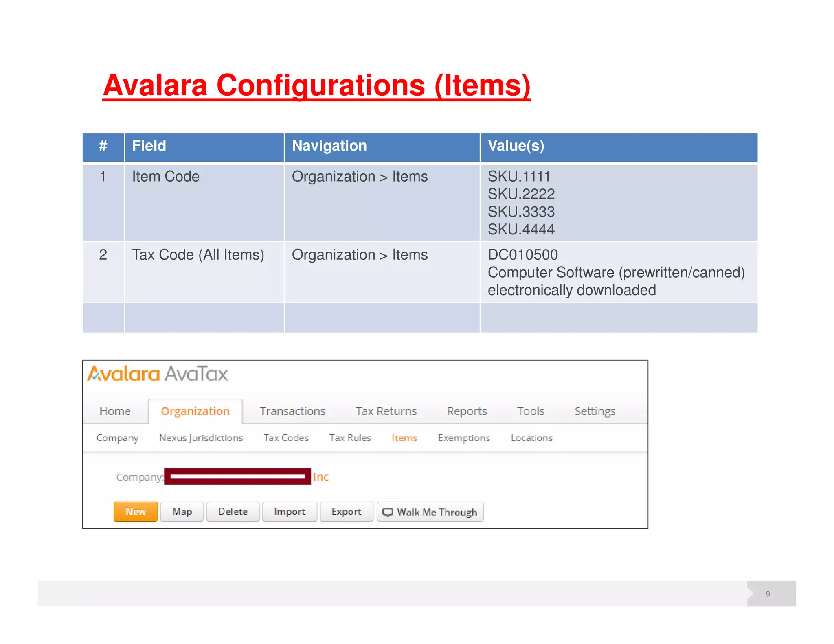
Task: Open the Exemptions submenu
Action: pyautogui.click(x=464, y=438)
